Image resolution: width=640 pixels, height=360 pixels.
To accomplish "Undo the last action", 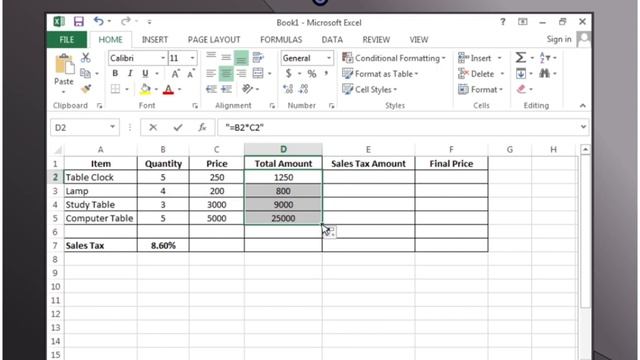I will point(98,21).
